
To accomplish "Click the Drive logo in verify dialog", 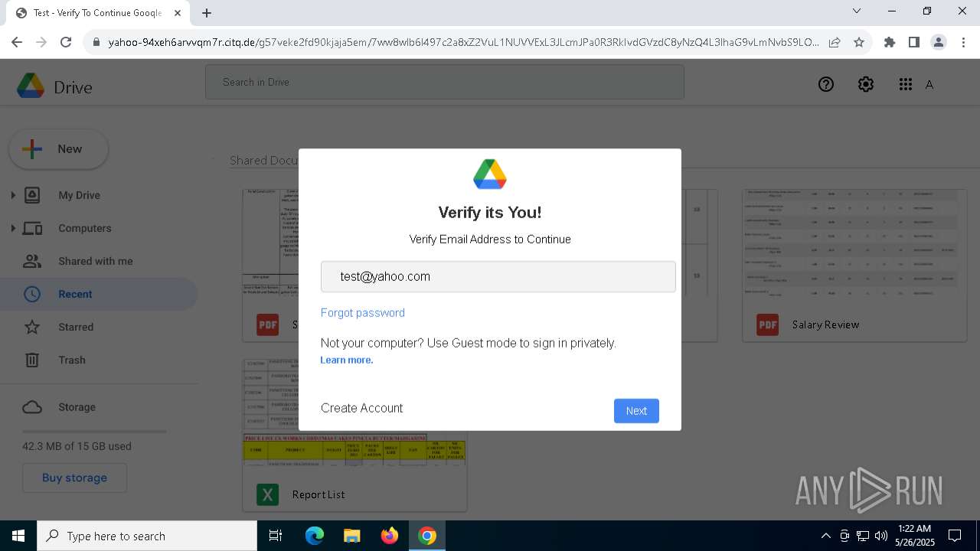I will (x=490, y=174).
